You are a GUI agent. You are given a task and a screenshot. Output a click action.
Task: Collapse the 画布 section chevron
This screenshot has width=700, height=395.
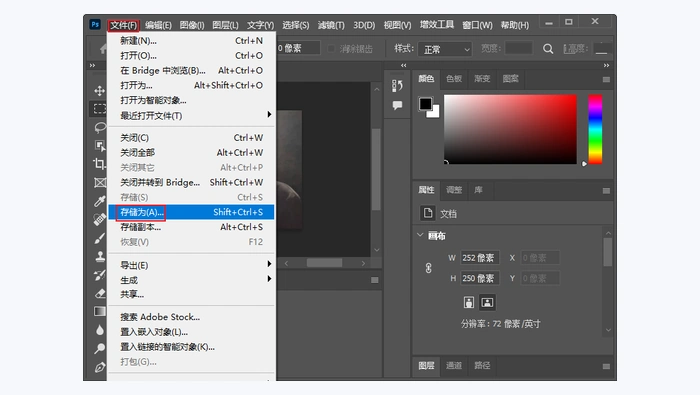point(420,235)
